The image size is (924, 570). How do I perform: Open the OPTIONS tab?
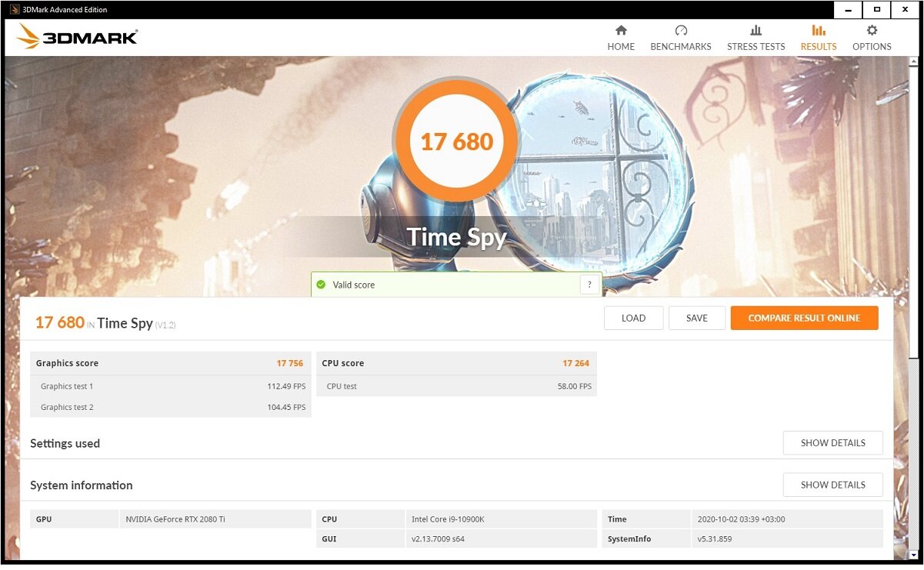click(x=872, y=38)
